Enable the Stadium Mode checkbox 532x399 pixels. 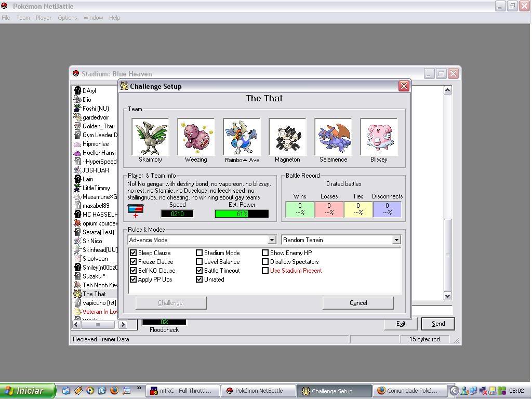pos(199,253)
